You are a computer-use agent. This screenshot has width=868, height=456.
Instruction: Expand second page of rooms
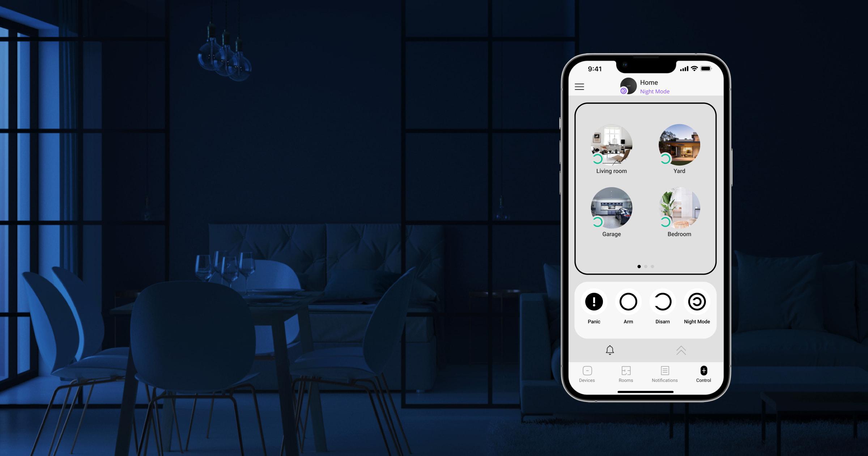(645, 266)
